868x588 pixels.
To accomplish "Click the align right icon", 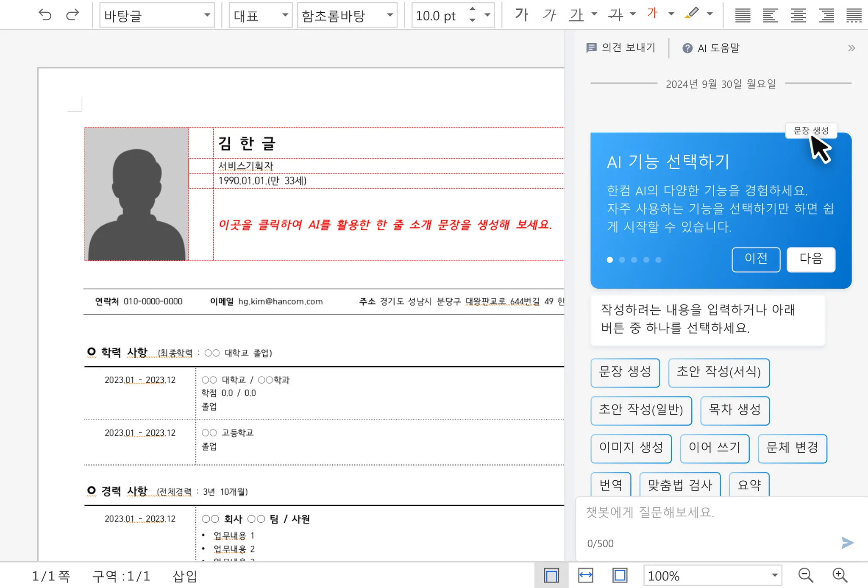I will coord(826,15).
